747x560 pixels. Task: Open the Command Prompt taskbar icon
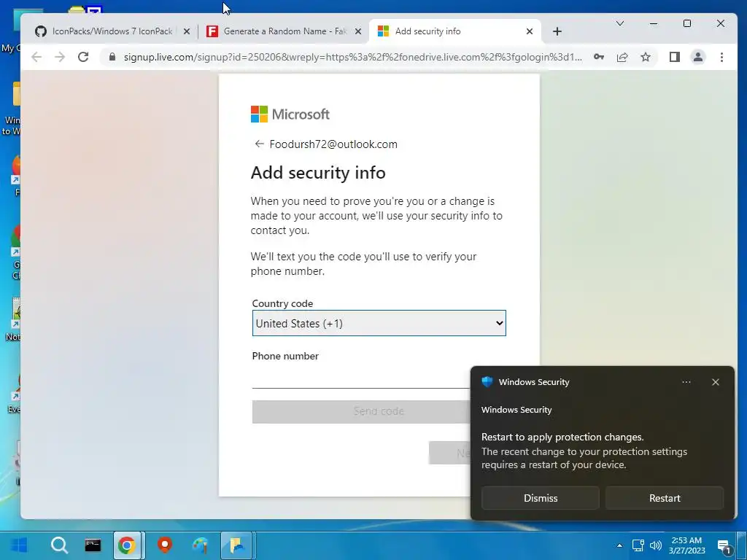(93, 545)
